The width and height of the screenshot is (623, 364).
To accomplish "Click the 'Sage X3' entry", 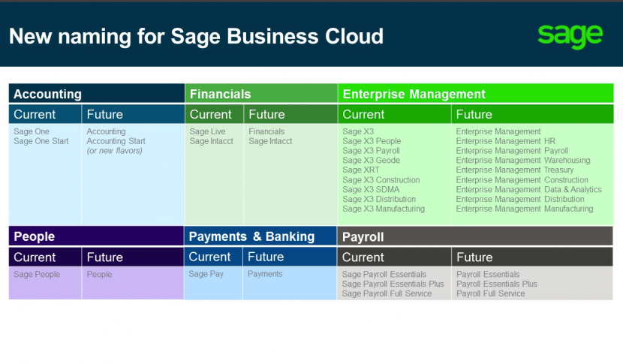I will 358,131.
